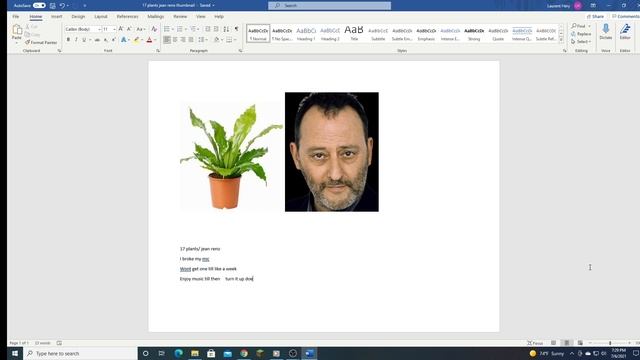
Task: Apply the Strong style
Action: click(x=474, y=33)
